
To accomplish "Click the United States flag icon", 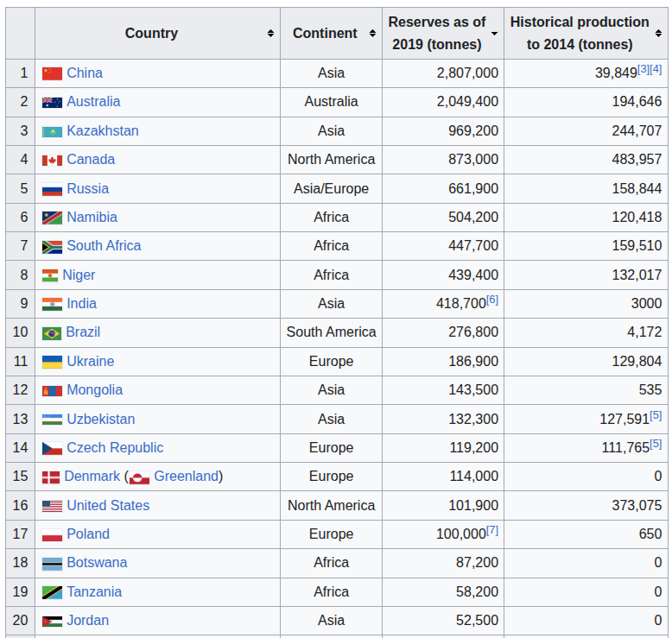I will click(52, 506).
